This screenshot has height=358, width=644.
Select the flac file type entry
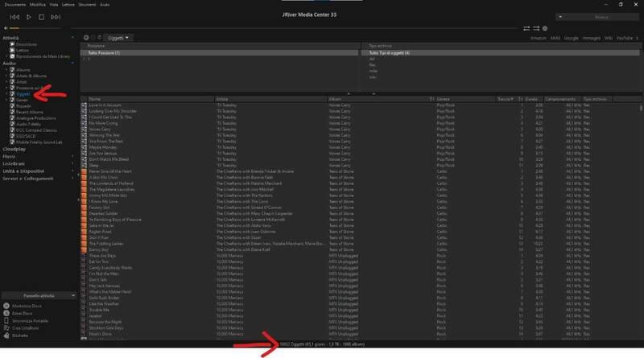coord(372,65)
